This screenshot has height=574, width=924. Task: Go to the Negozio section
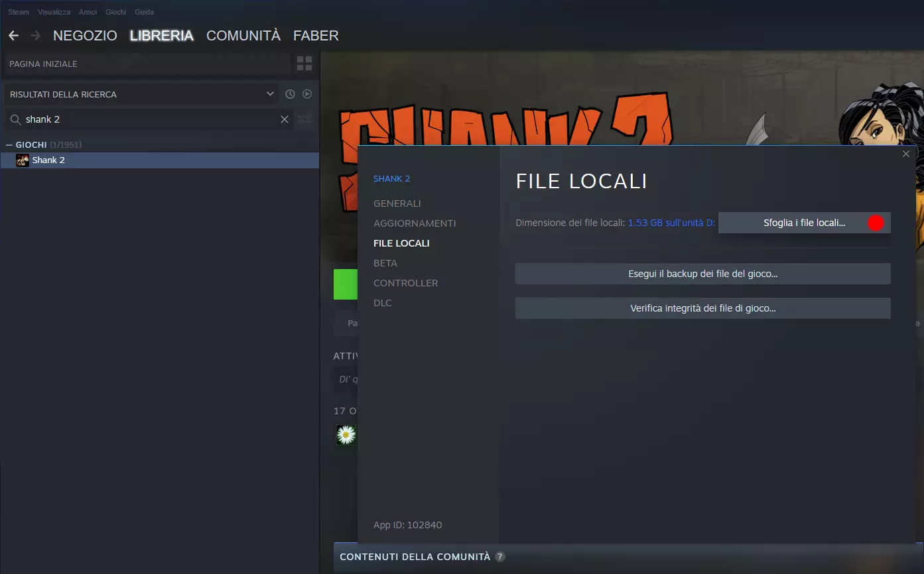click(x=85, y=36)
